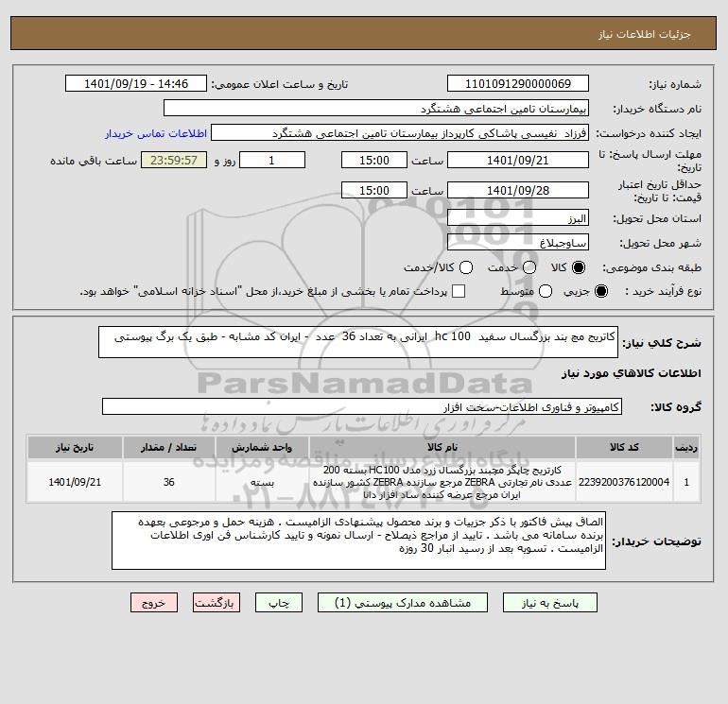Viewport: 728px width, 704px height.
Task: Click پاسخ به نیاز button
Action: [x=549, y=603]
